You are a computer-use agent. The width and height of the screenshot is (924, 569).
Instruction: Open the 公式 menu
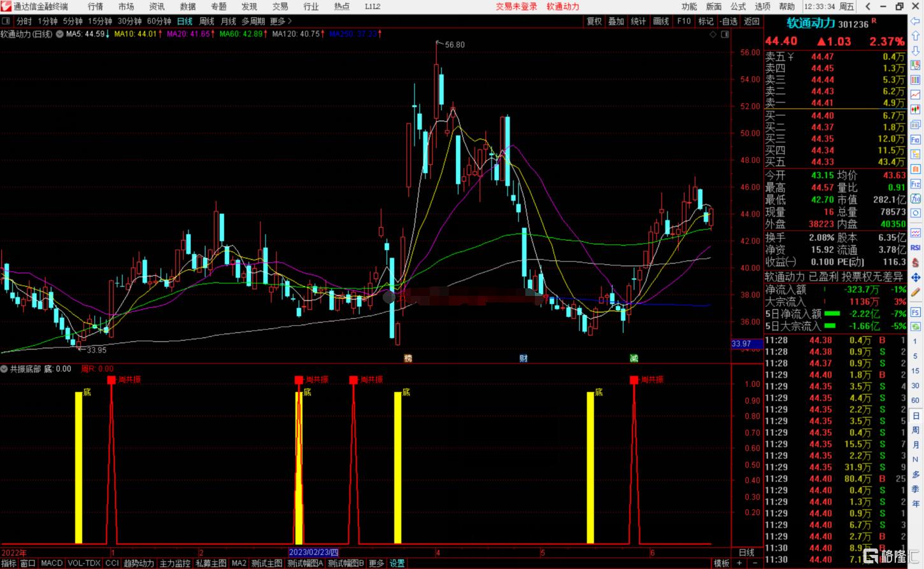738,6
